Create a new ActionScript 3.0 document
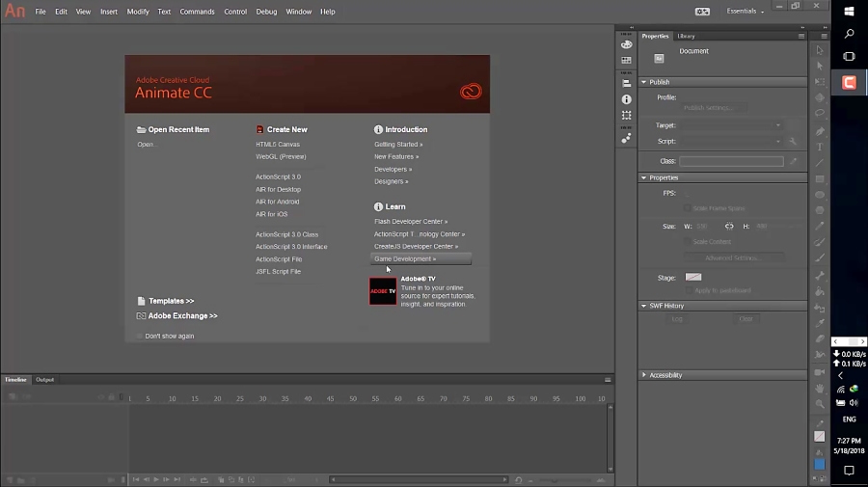The image size is (868, 487). coord(278,177)
